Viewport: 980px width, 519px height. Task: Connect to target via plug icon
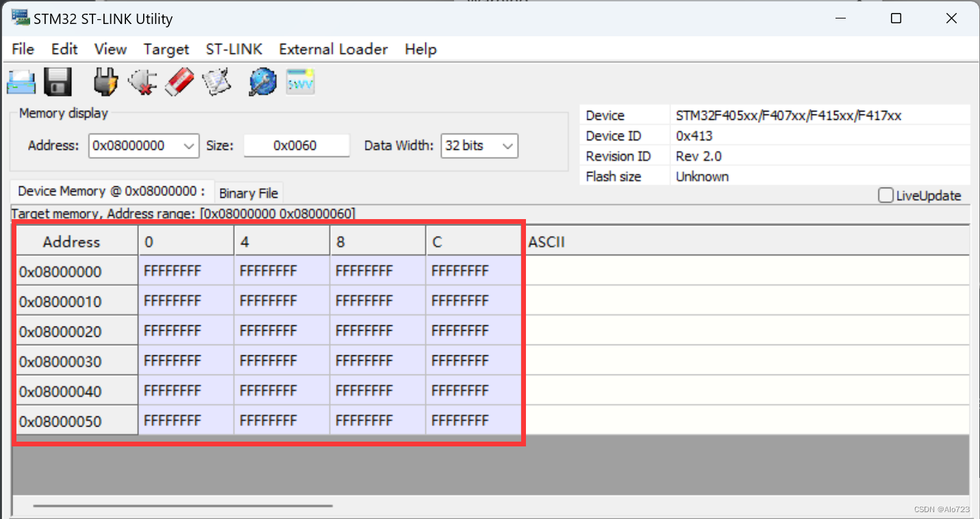[105, 82]
